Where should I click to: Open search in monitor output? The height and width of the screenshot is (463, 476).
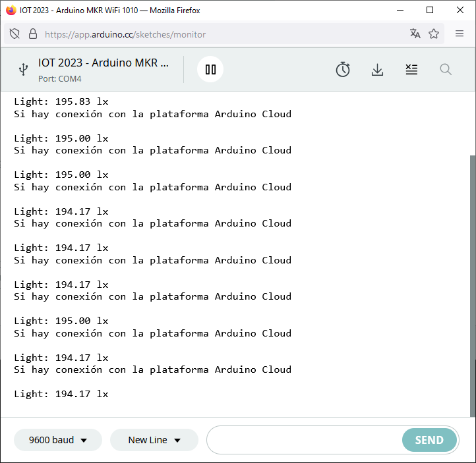(446, 69)
